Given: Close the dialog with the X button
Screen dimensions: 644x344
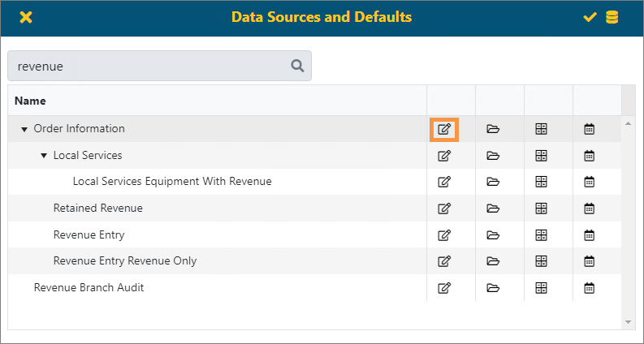Looking at the screenshot, I should pos(26,17).
